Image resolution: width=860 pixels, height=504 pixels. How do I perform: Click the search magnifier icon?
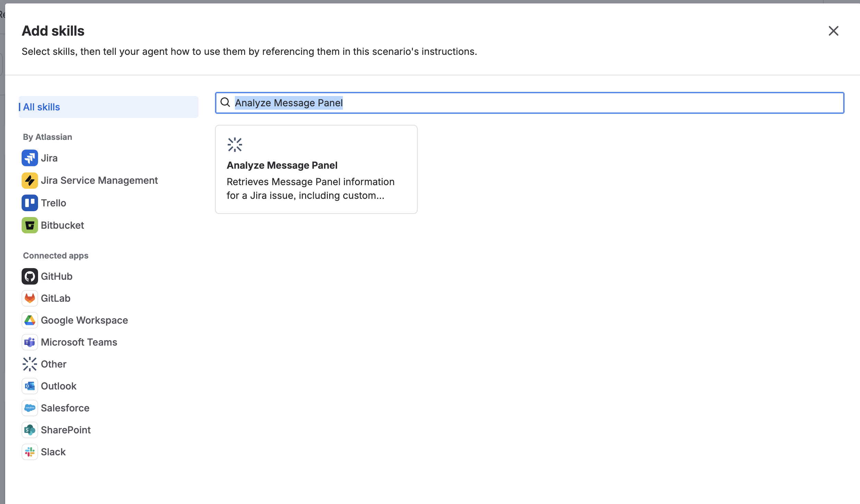click(225, 102)
